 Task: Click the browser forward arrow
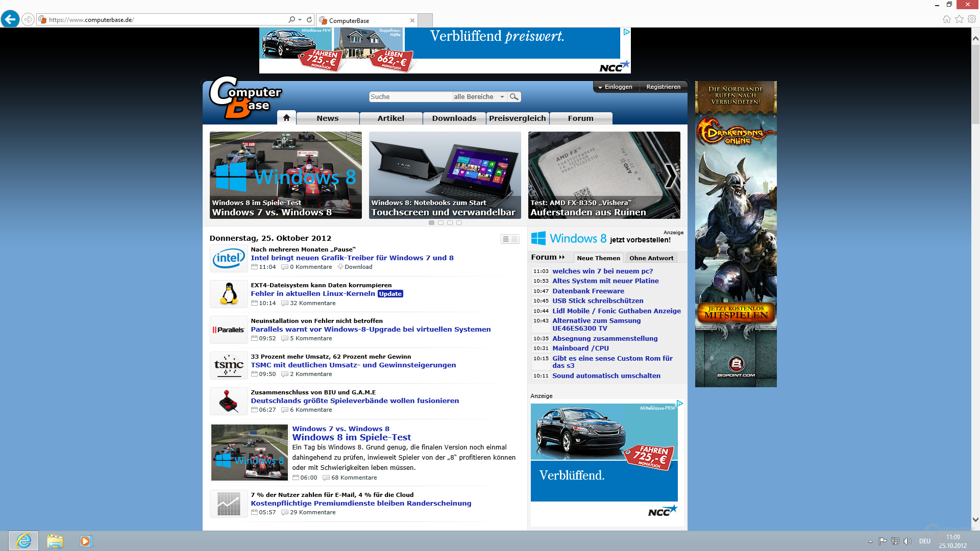[x=29, y=20]
